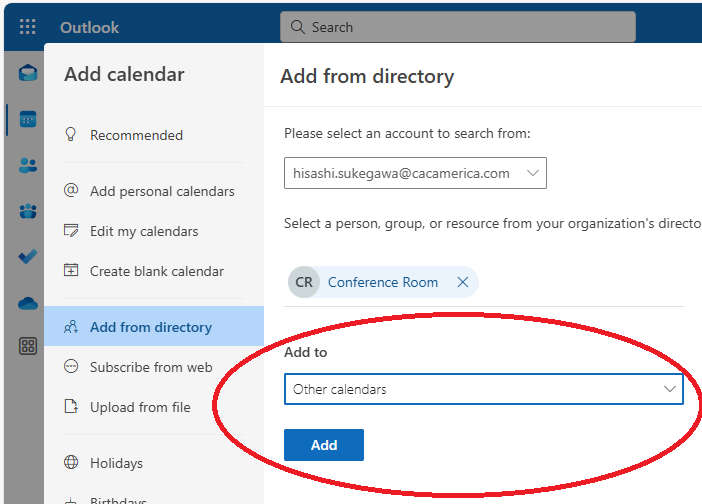The width and height of the screenshot is (702, 504).
Task: Open Mail from the left rail
Action: tap(28, 73)
